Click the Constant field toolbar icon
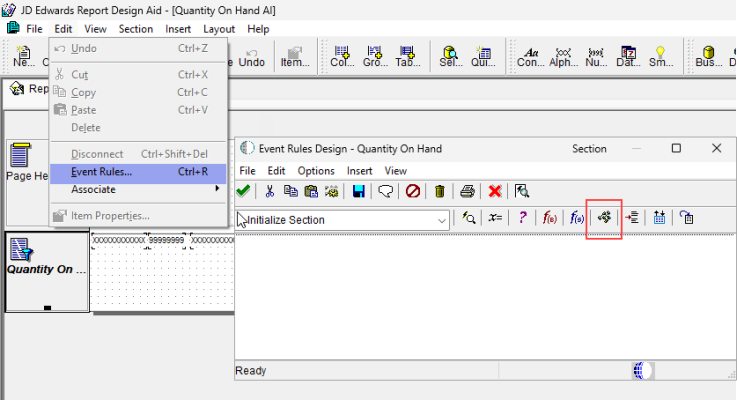The width and height of the screenshot is (737, 400). click(531, 56)
